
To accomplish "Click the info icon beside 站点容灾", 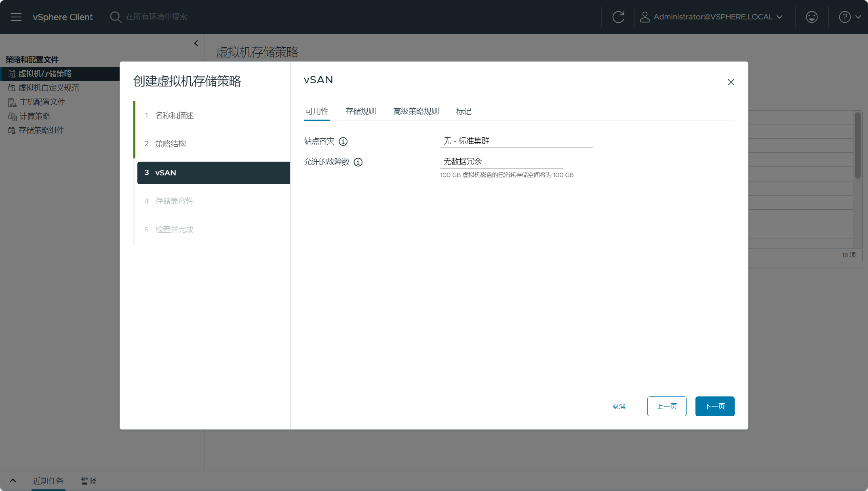I will (343, 141).
